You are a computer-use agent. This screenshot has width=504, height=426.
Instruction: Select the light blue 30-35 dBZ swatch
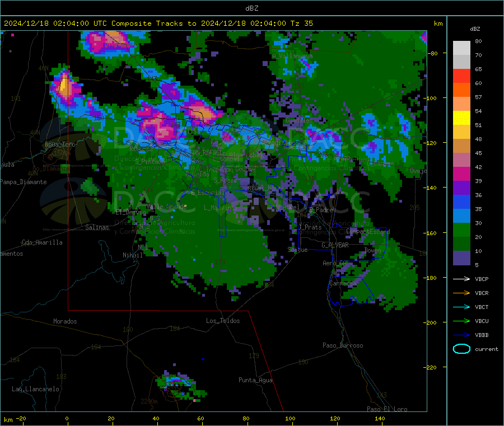click(461, 216)
